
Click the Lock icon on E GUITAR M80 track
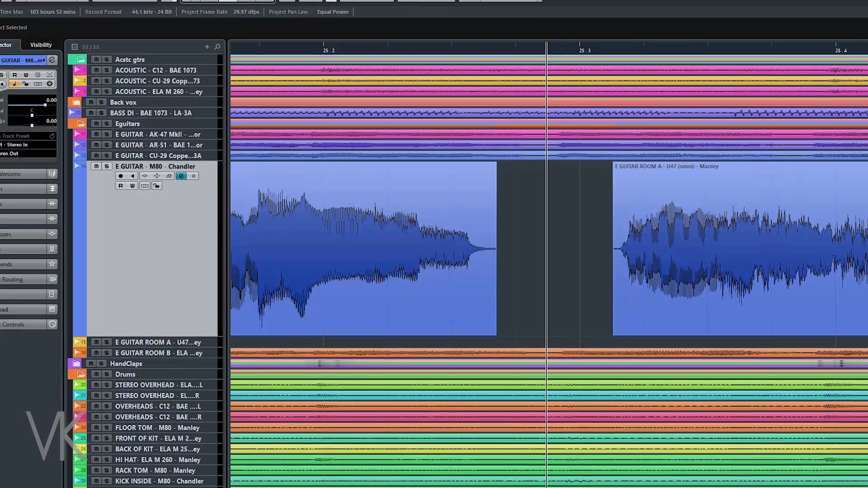[156, 186]
